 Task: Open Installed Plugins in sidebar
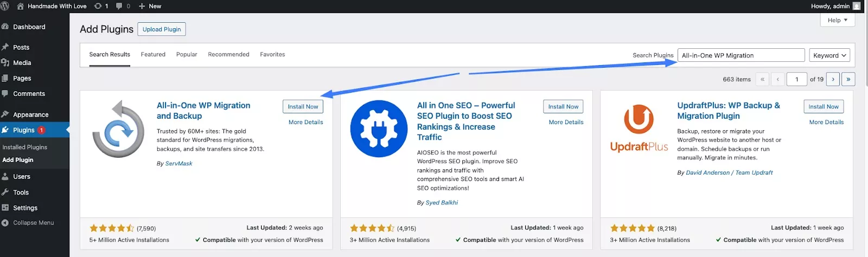click(25, 147)
